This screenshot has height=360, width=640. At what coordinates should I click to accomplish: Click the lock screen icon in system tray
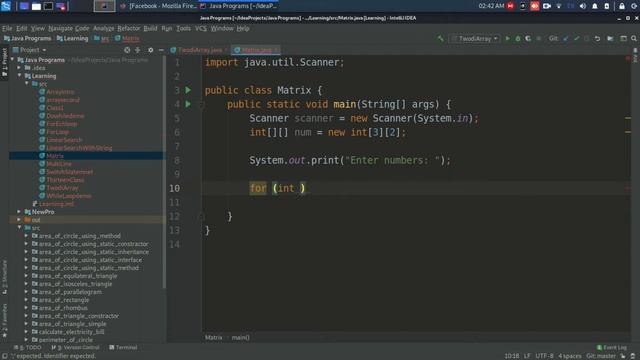622,6
